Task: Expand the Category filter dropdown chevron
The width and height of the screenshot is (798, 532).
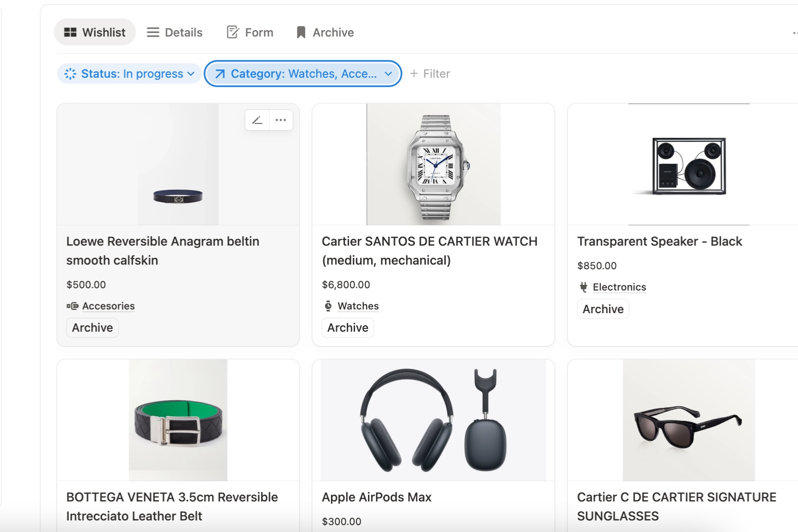Action: coord(388,74)
